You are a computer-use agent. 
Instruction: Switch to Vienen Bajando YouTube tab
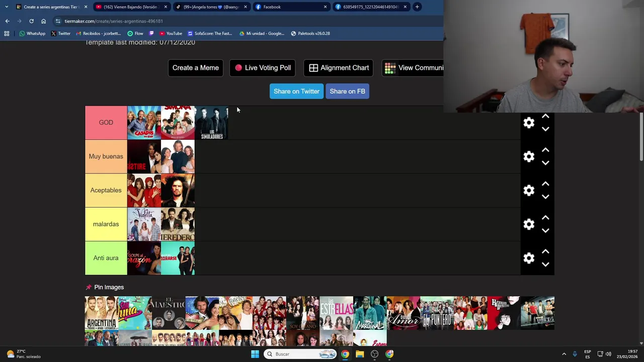[x=131, y=7]
